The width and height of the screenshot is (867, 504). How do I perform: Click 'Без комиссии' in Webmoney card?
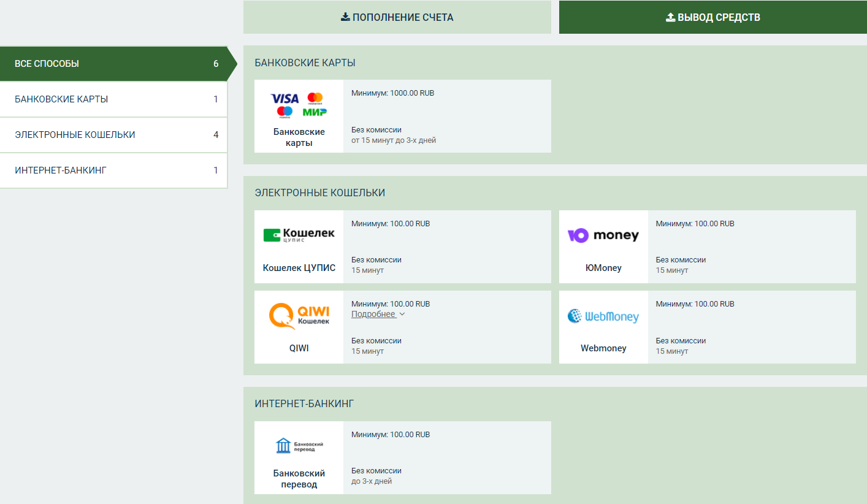pos(681,341)
